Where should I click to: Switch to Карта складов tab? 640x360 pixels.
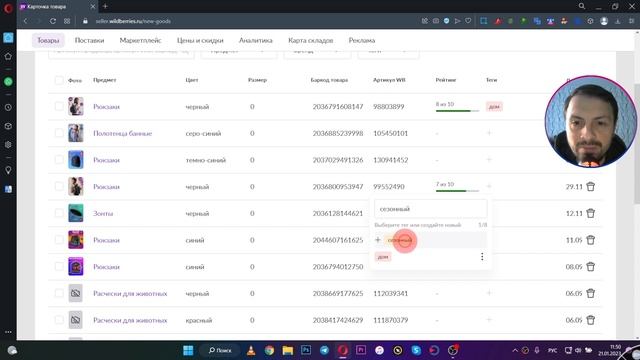(311, 40)
